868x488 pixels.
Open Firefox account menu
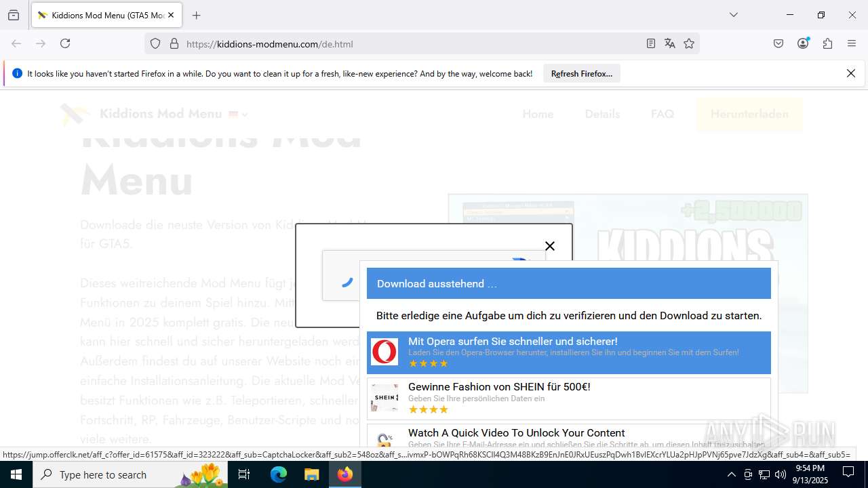(x=804, y=43)
